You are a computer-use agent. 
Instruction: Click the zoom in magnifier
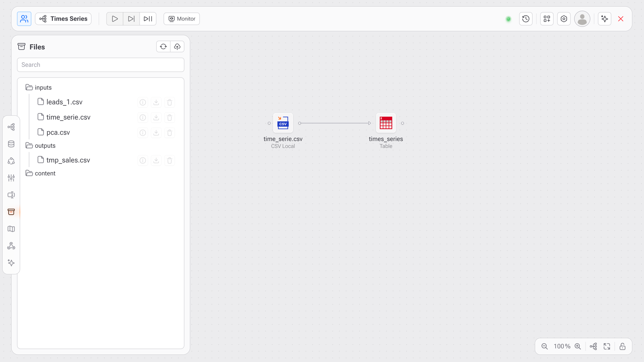tap(578, 346)
